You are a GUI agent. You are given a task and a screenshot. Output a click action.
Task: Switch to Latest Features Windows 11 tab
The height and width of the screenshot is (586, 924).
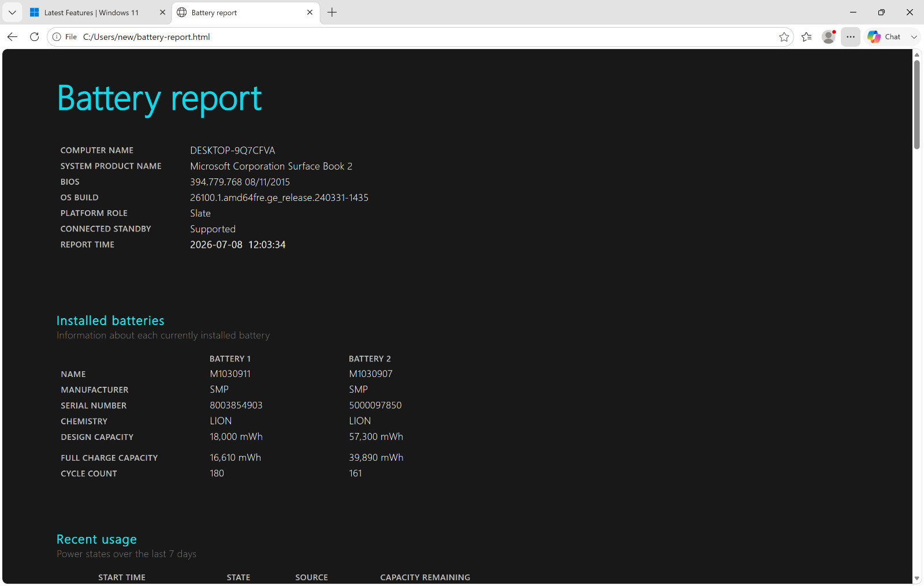pos(92,13)
